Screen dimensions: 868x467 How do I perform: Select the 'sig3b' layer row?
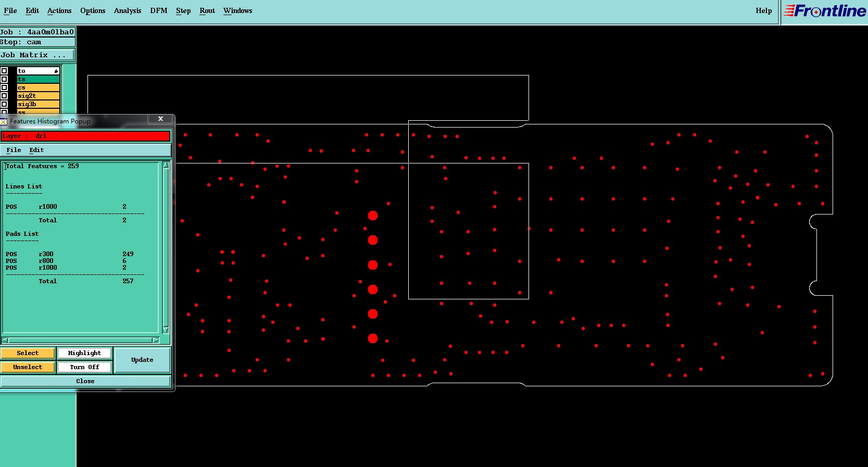click(39, 104)
